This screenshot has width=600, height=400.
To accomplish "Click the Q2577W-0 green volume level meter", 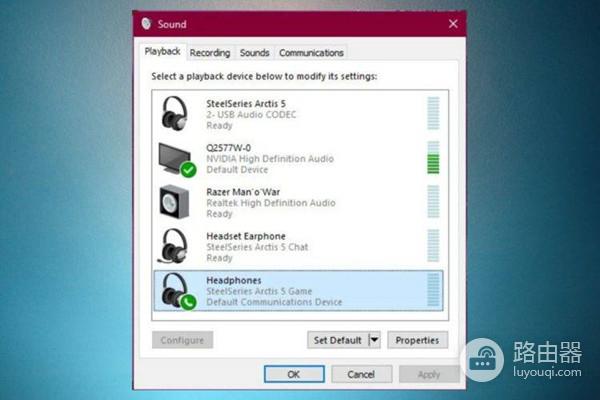I will (433, 157).
